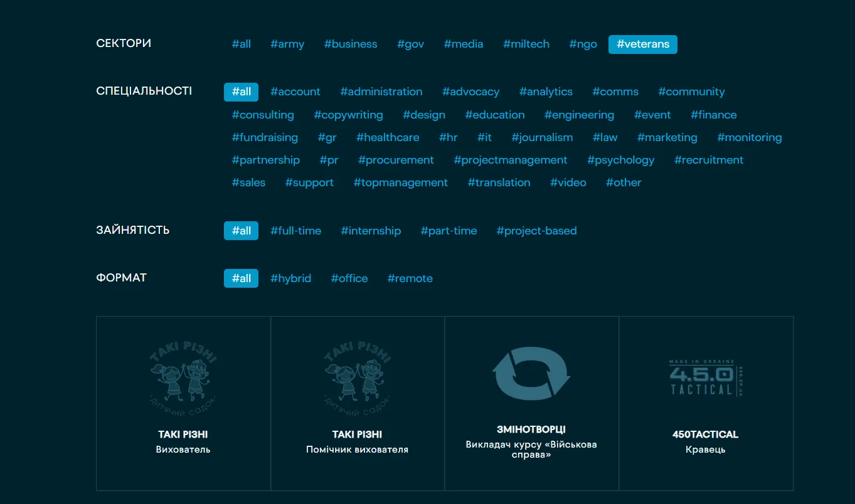Screen dimensions: 855x504
Task: Switch to the #miltech sector
Action: 526,44
